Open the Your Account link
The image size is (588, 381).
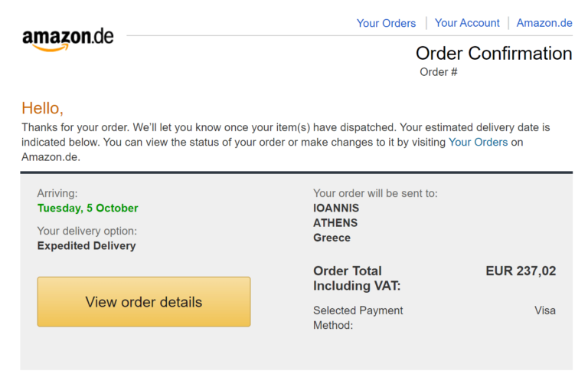tap(467, 23)
